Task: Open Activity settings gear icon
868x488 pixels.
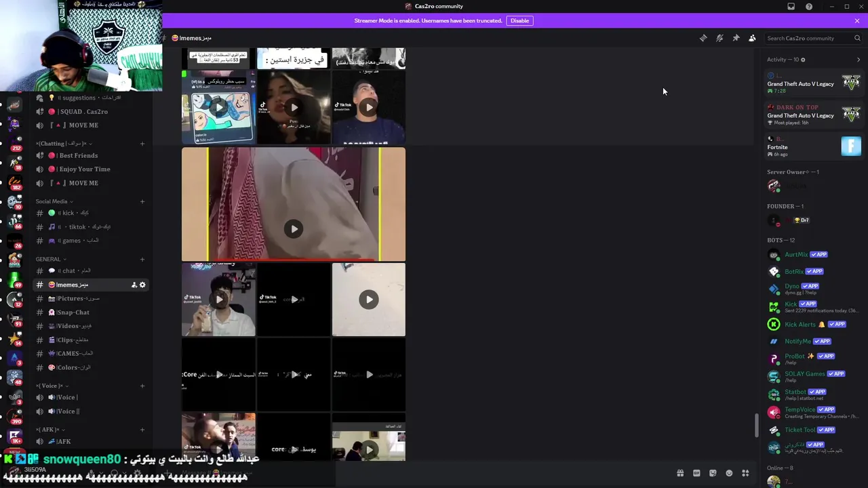Action: point(803,60)
